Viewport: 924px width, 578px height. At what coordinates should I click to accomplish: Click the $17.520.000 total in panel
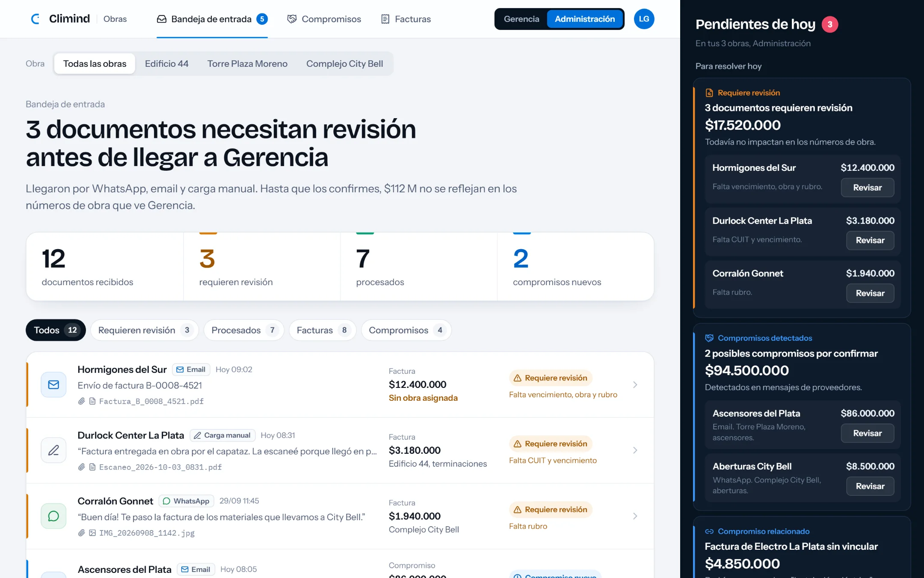[x=743, y=125]
